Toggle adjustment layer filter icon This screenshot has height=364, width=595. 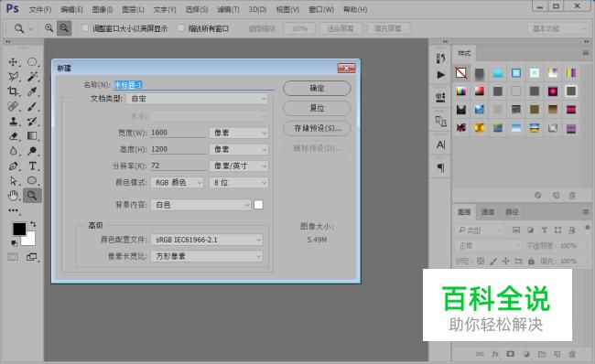click(x=531, y=230)
